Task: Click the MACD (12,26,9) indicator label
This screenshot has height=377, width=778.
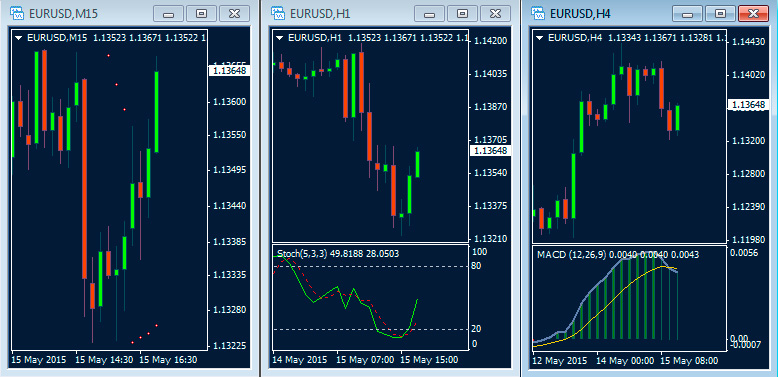Action: tap(572, 255)
